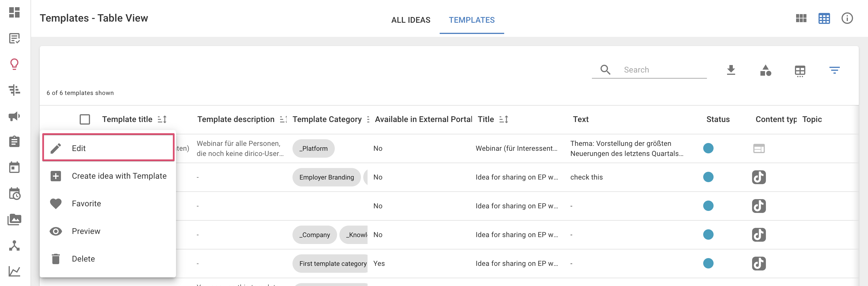Viewport: 868px width, 286px height.
Task: Click 'Webinar (für Interessent…' title cell
Action: pyautogui.click(x=516, y=148)
